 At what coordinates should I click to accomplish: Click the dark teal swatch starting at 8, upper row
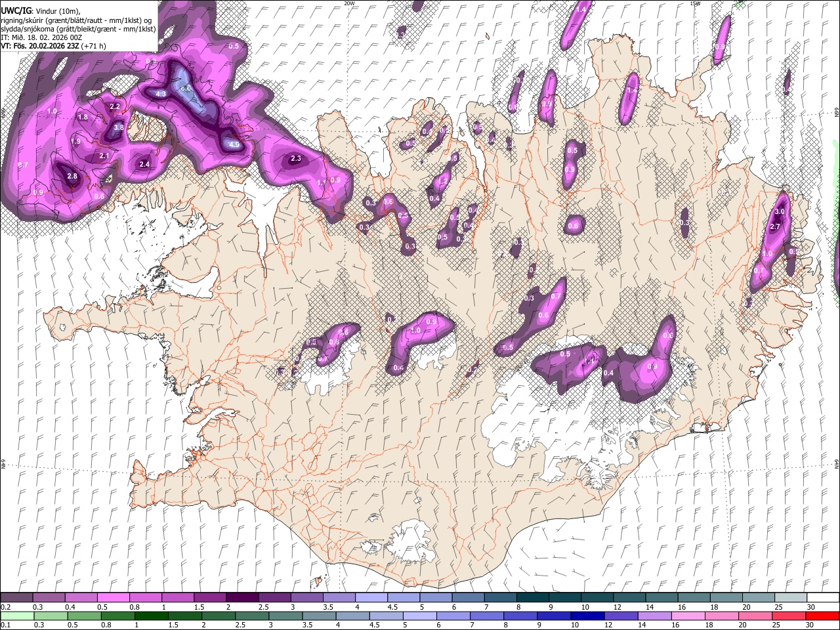point(532,598)
